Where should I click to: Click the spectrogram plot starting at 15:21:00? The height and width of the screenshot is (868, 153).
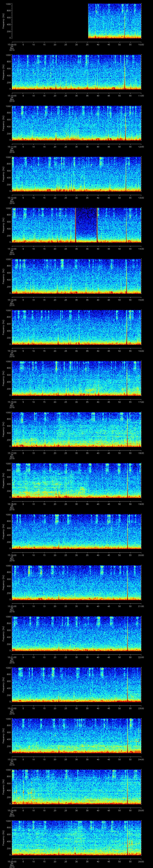(77, 633)
